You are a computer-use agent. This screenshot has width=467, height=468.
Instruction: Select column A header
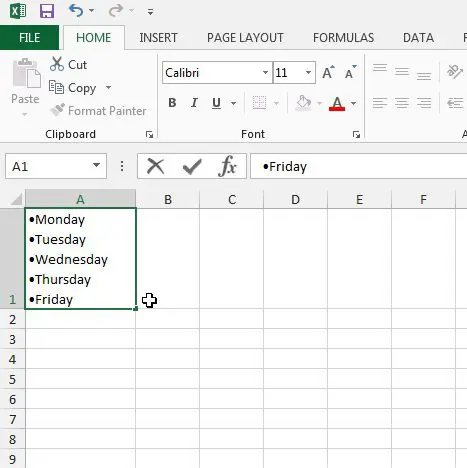click(x=80, y=199)
